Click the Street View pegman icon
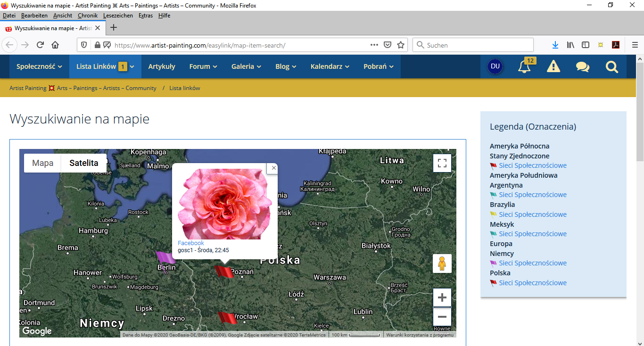Image resolution: width=644 pixels, height=346 pixels. point(442,264)
